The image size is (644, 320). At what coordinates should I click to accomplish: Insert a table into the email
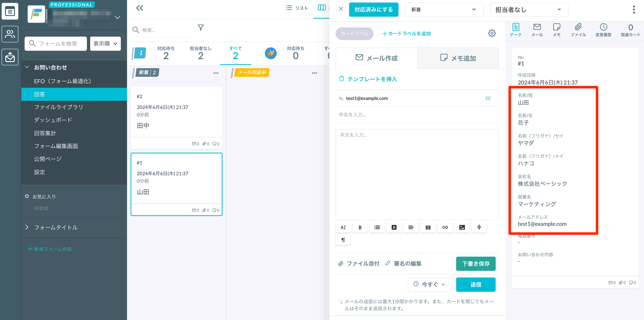428,227
